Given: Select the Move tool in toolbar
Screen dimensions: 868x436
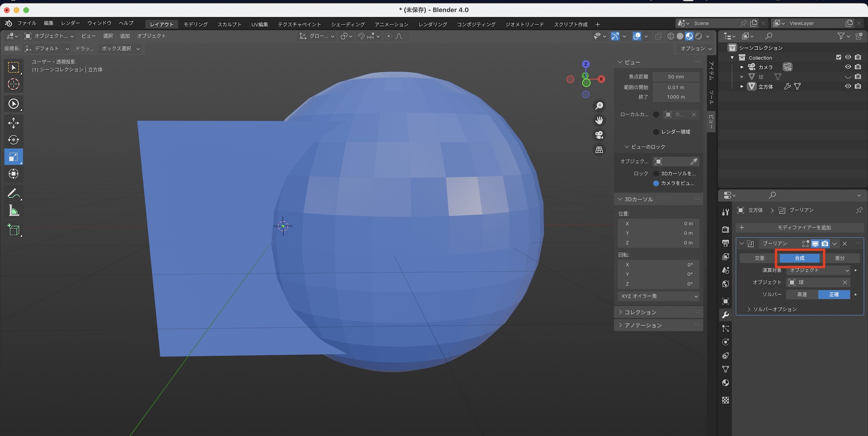Looking at the screenshot, I should pos(13,123).
